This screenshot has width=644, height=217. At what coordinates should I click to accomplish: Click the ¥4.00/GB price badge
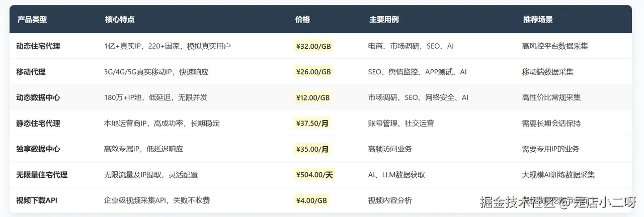coord(311,200)
